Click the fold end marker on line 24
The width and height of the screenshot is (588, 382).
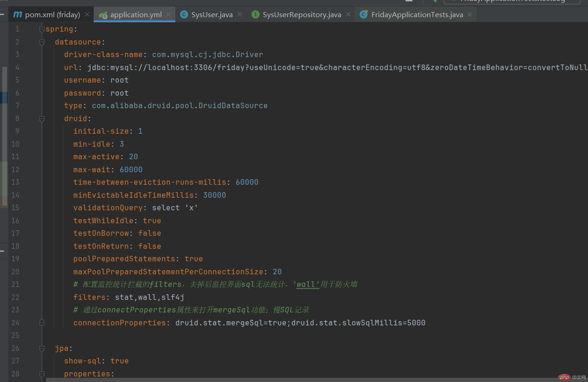point(42,323)
